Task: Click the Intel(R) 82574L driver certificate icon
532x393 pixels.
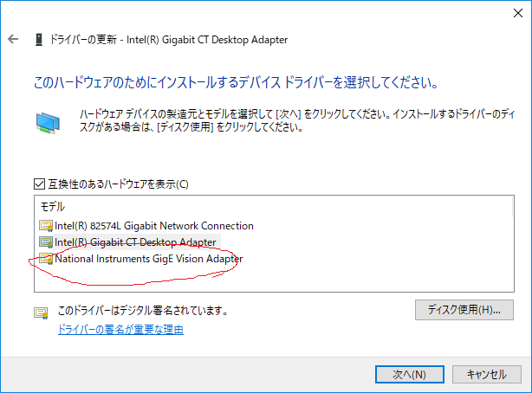Action: coord(47,226)
